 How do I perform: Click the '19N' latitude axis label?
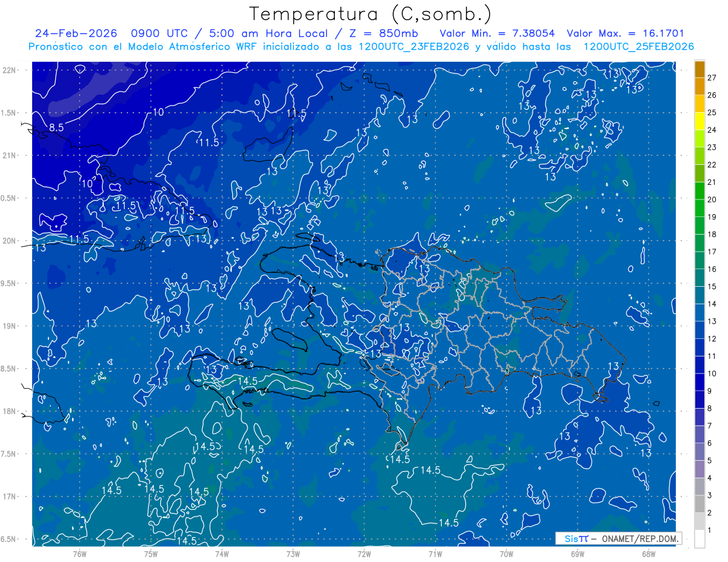pyautogui.click(x=9, y=326)
